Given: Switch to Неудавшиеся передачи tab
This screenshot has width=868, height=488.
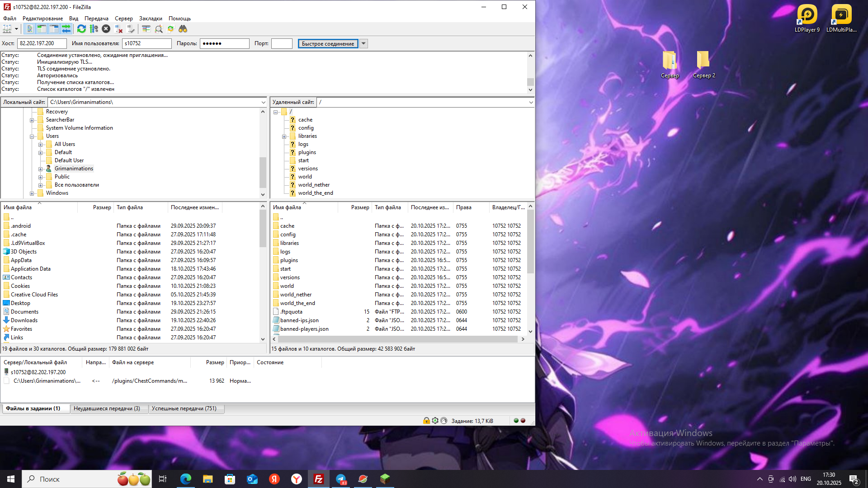Looking at the screenshot, I should (107, 408).
